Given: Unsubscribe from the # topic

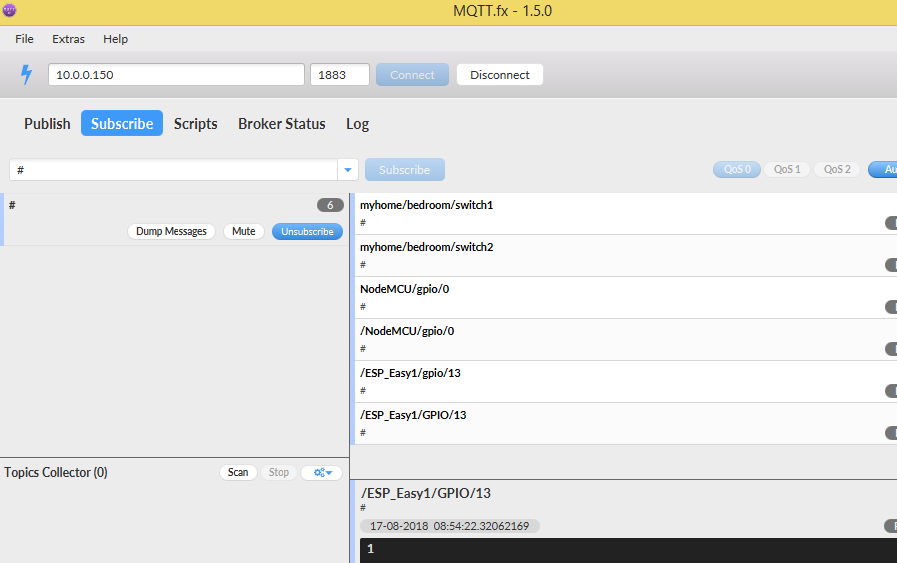Looking at the screenshot, I should 307,231.
